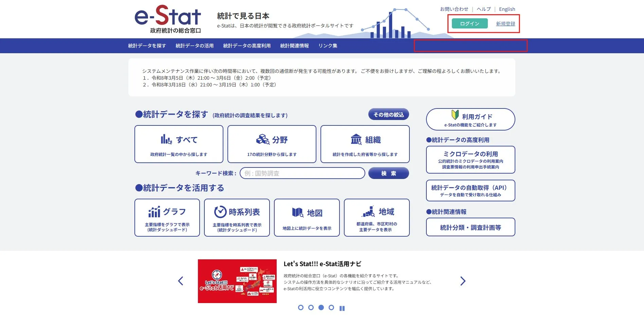Click the 新規登録 link
The width and height of the screenshot is (644, 319).
(x=505, y=24)
